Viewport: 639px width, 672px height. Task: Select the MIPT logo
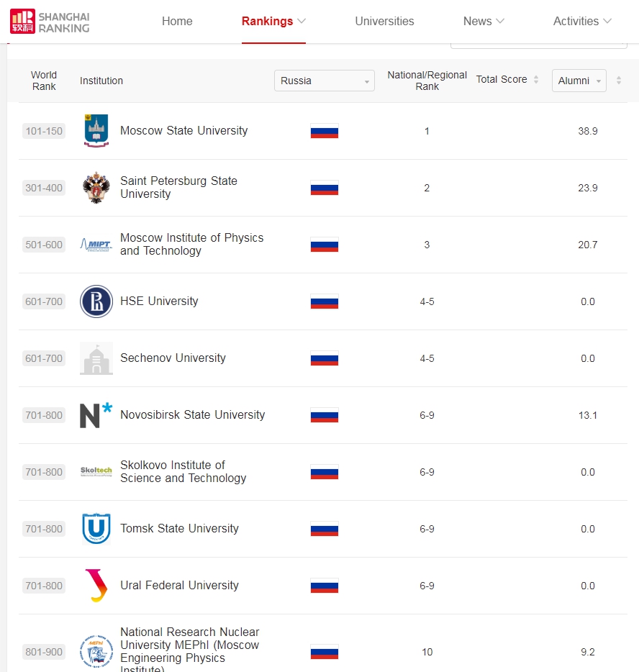(96, 245)
